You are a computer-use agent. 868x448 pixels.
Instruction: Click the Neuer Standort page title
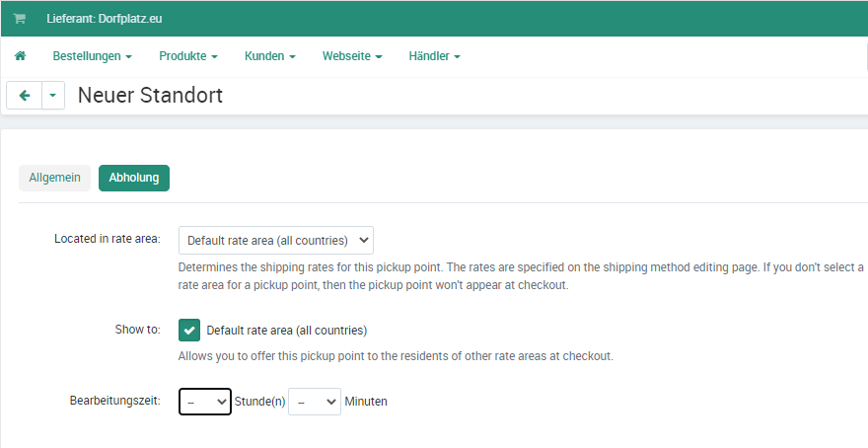click(150, 96)
